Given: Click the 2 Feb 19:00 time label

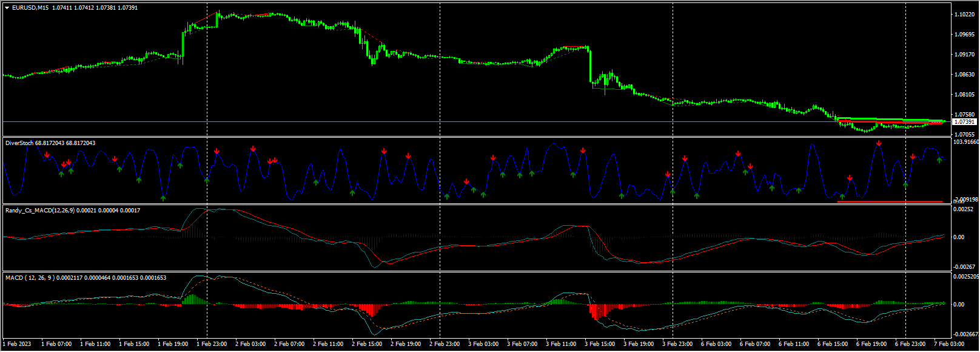Looking at the screenshot, I should point(406,344).
